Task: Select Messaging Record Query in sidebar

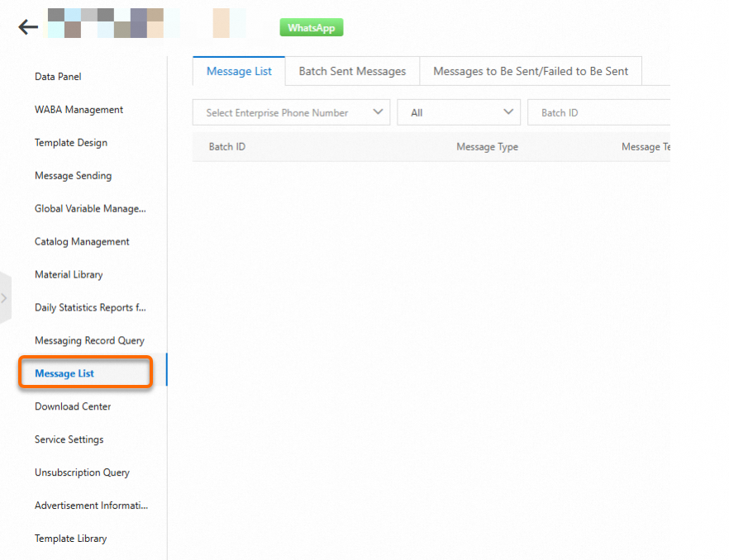Action: point(90,340)
